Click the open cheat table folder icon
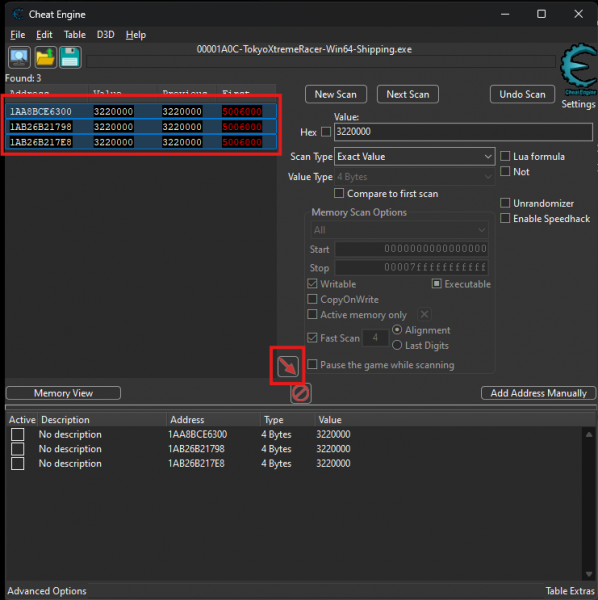598x600 pixels. pos(45,57)
